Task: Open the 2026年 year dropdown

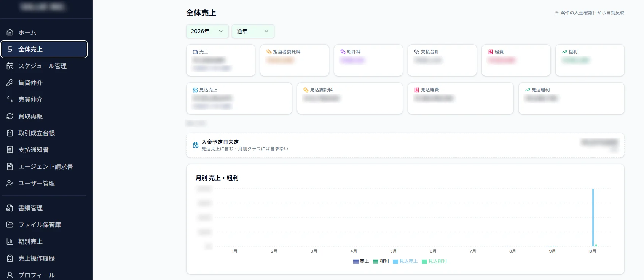Action: [207, 31]
